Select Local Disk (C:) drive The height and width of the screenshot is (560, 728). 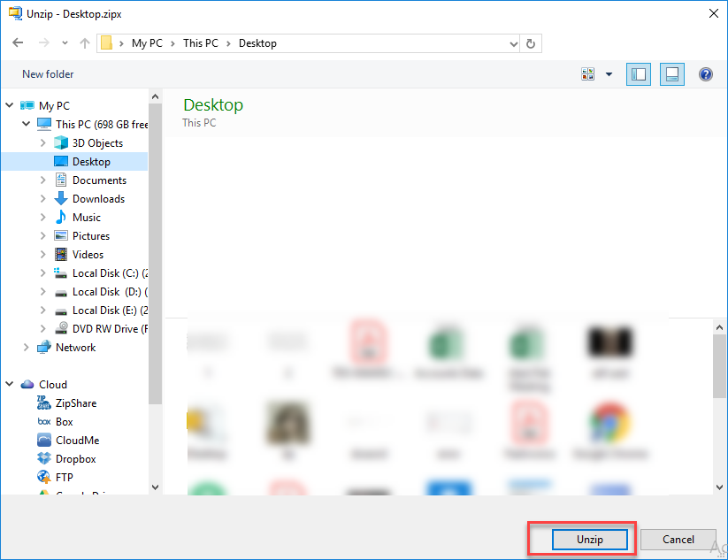[x=110, y=273]
